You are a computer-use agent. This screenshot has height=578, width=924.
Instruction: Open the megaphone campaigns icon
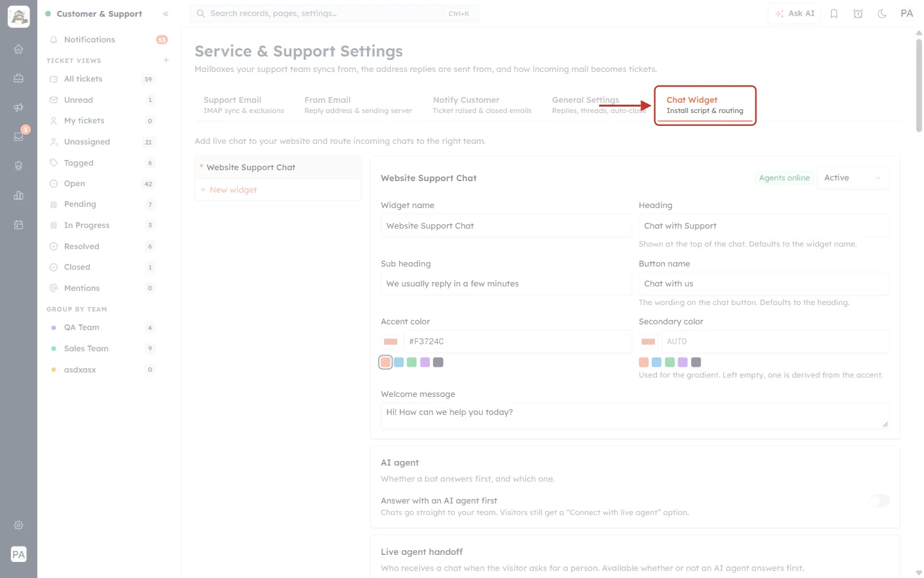click(x=19, y=107)
